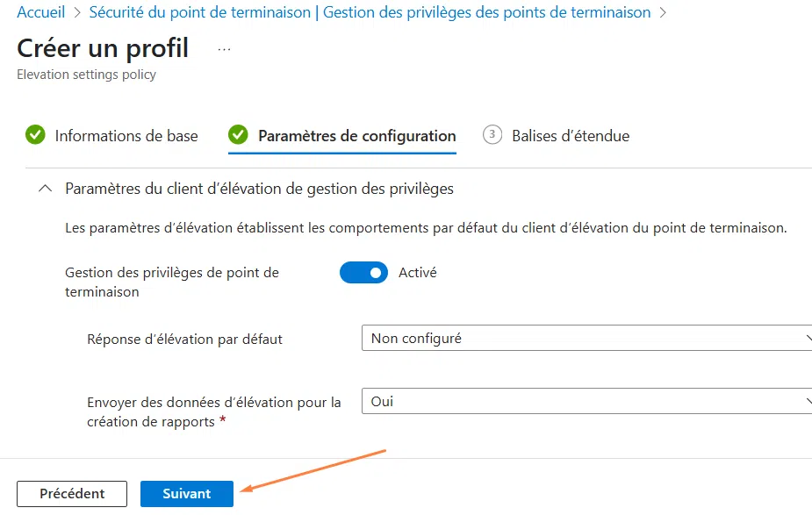The image size is (812, 515).
Task: Open the ellipsis menu next to Créer un profil
Action: tap(223, 49)
